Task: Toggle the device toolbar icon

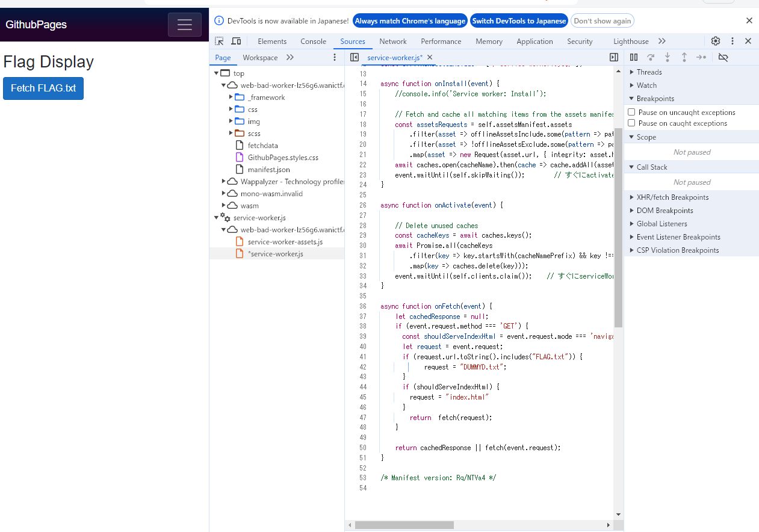Action: tap(236, 42)
